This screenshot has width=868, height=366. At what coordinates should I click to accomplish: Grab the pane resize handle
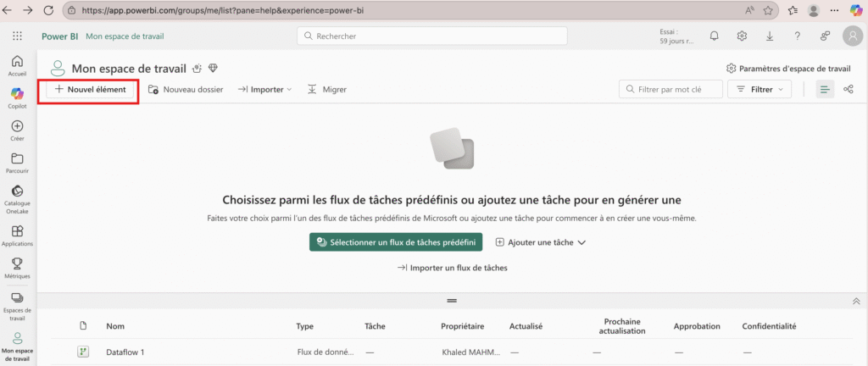(452, 300)
